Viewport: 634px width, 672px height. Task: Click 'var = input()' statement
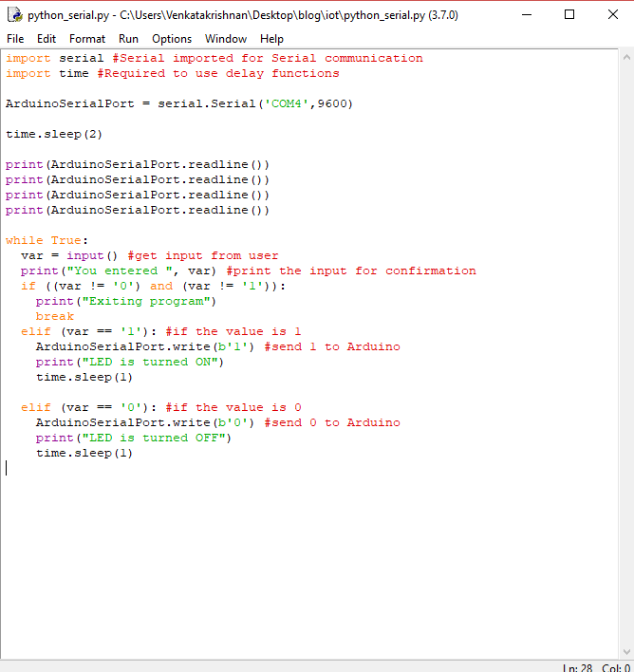coord(69,256)
